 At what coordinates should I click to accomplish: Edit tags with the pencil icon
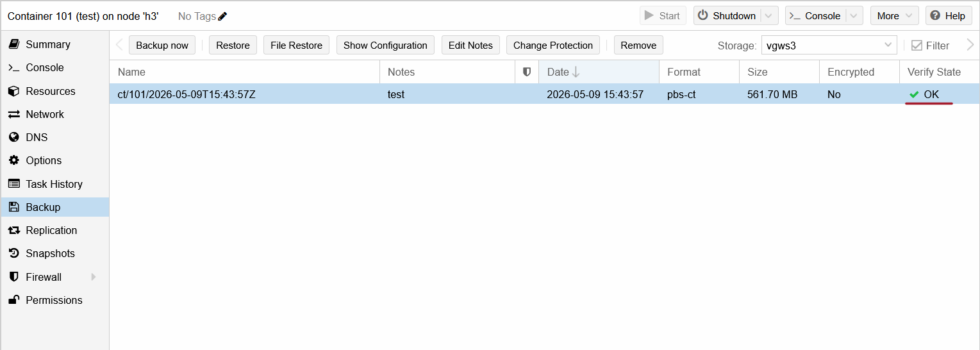(222, 16)
